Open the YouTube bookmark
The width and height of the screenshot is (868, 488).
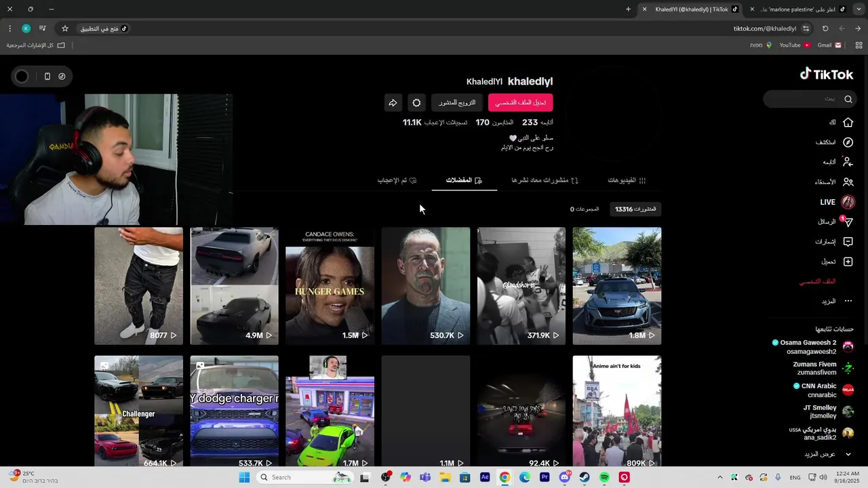point(795,45)
